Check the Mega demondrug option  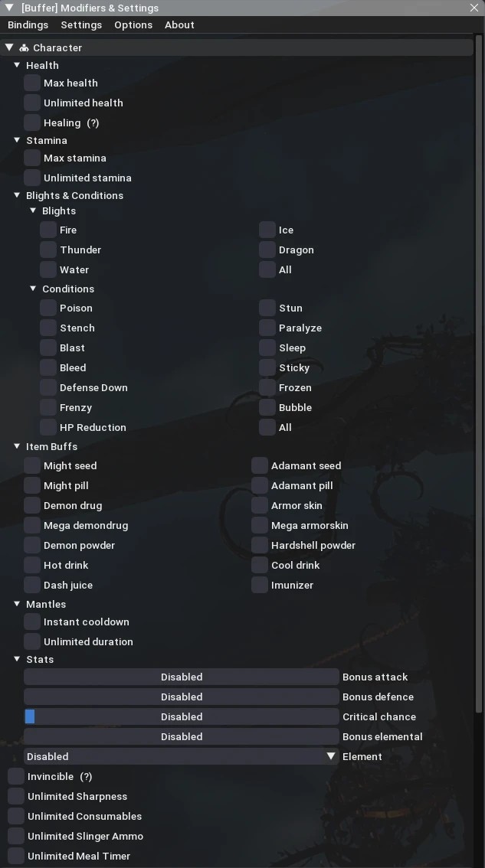pos(32,525)
